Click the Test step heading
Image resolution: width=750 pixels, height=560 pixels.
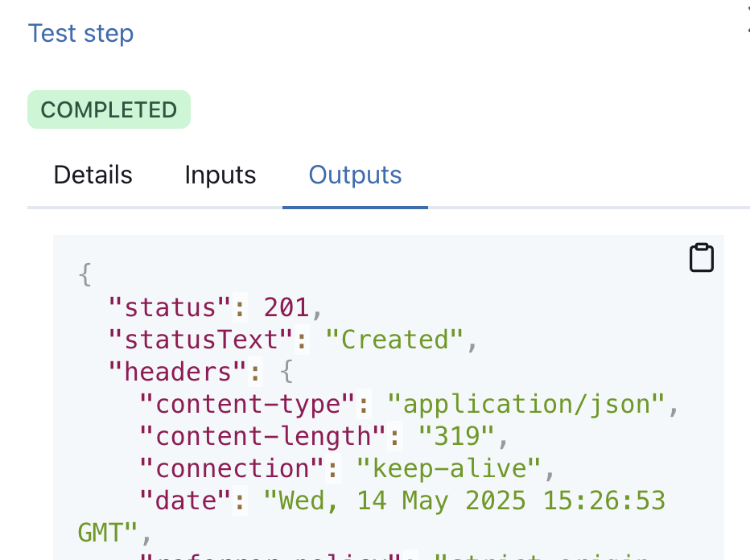(80, 34)
